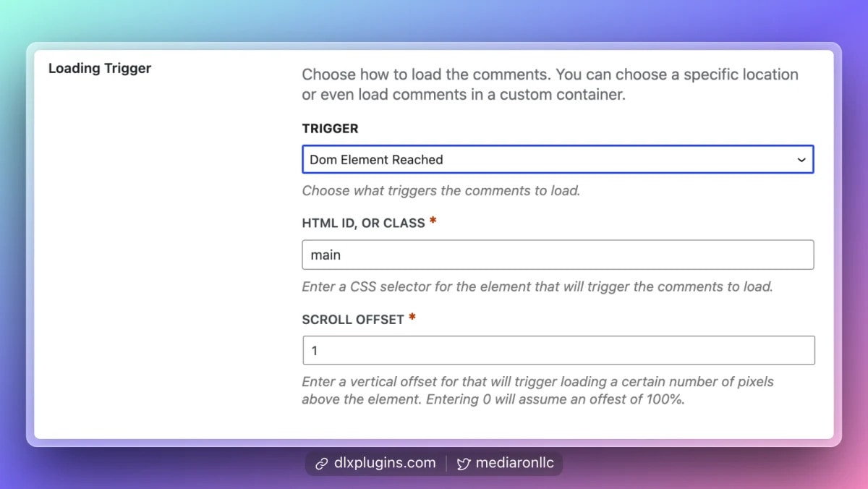Click the SCROLL OFFSET label
868x489 pixels.
352,319
